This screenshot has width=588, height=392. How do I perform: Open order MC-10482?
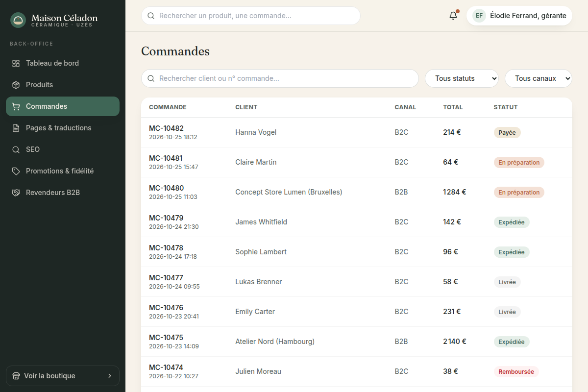coord(166,128)
